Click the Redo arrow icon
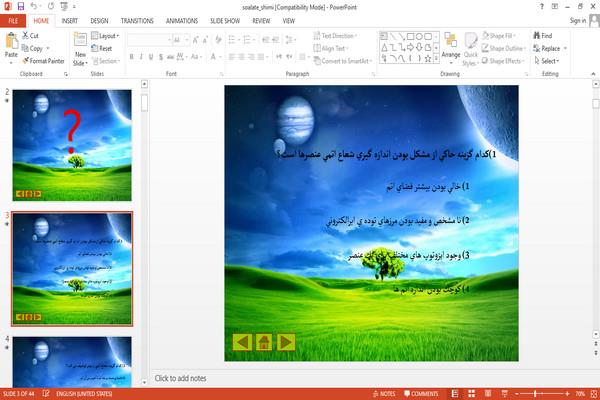The image size is (600, 400). (x=51, y=7)
